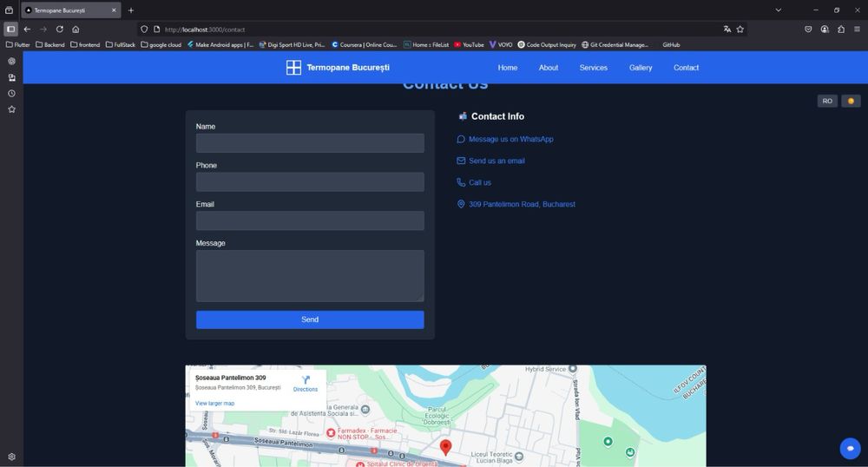Click the red location pin on map

click(x=445, y=447)
